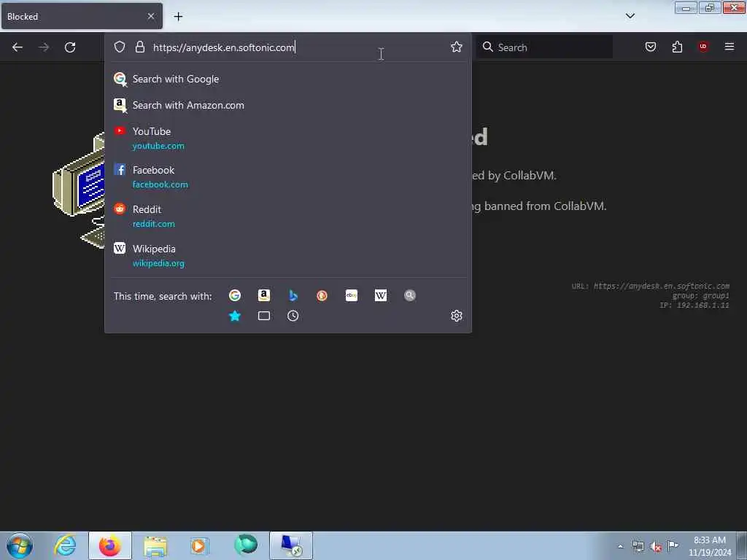The height and width of the screenshot is (560, 747).
Task: Pick the gray magnifier search engine icon
Action: point(410,296)
